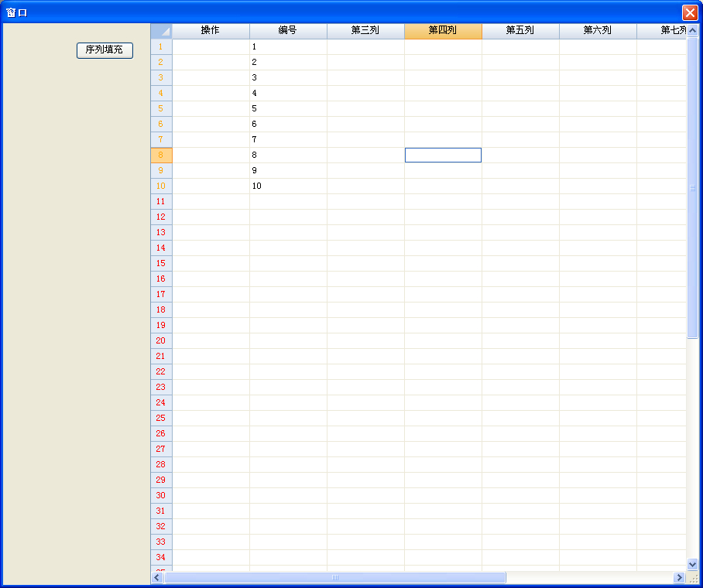Screen dimensions: 703x588
Task: Select row header 15
Action: pyautogui.click(x=161, y=264)
